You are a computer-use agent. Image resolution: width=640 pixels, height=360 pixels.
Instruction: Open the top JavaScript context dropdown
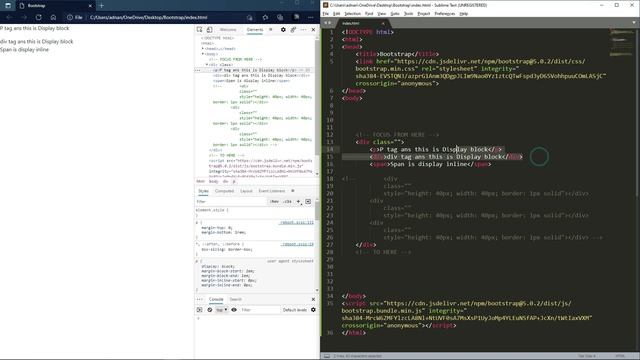[x=222, y=310]
